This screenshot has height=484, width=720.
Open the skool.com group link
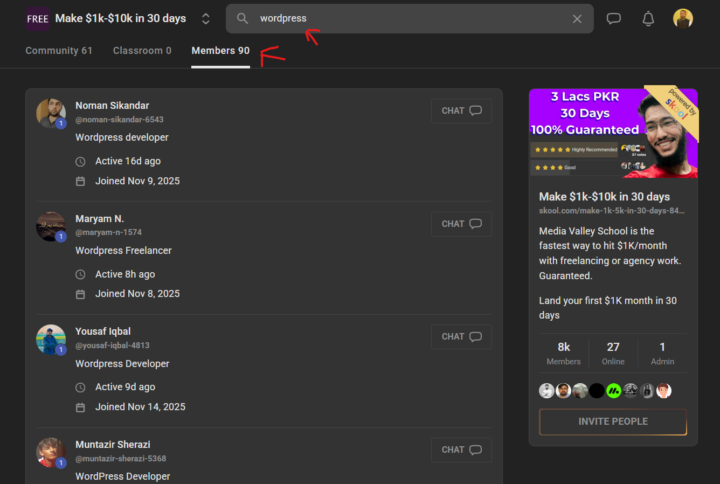point(611,211)
